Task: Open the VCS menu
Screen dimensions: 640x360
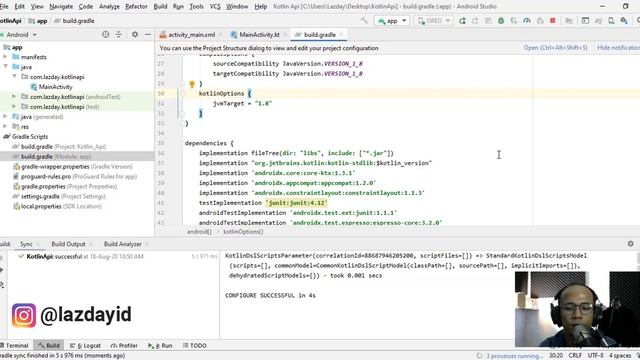Action: tap(215, 7)
